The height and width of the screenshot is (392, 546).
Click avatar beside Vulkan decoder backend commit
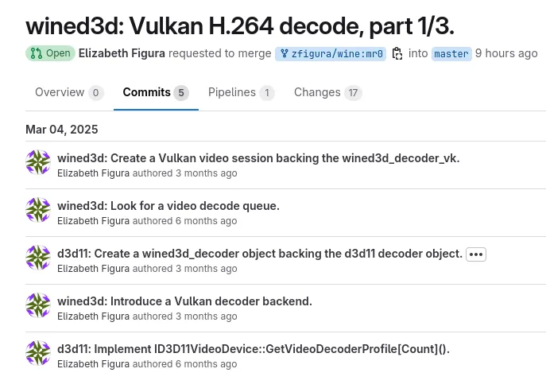38,305
